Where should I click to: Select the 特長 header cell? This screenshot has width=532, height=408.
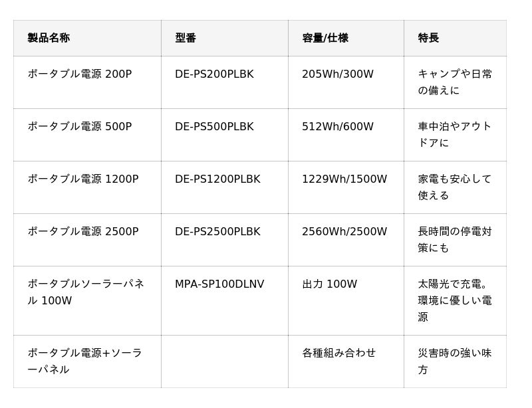pos(428,38)
